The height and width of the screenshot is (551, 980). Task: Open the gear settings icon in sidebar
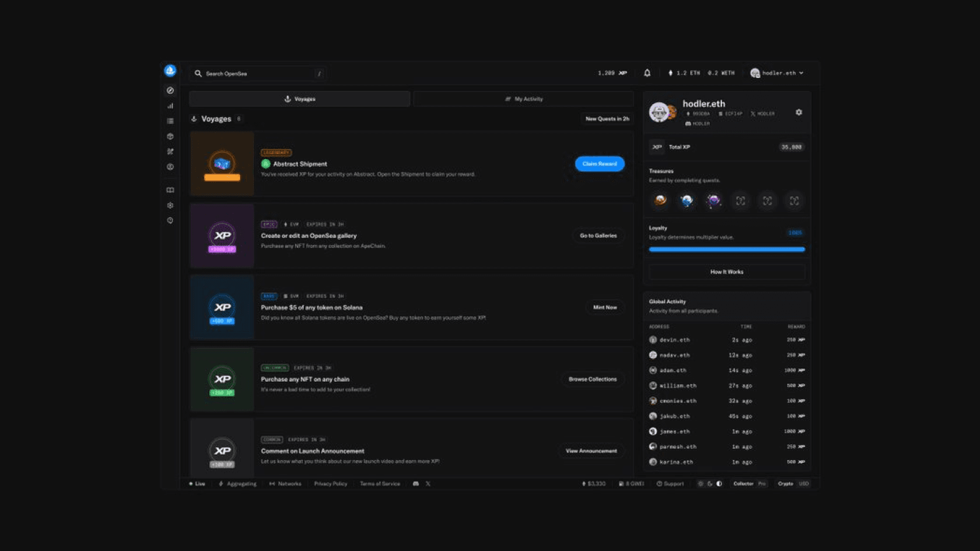click(170, 205)
